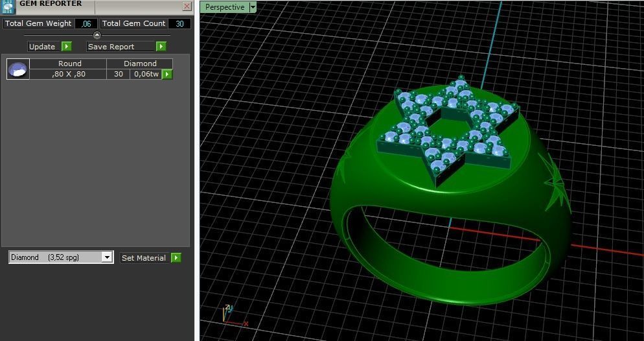The image size is (644, 341).
Task: Click the gem quantity 30 cell
Action: (119, 75)
